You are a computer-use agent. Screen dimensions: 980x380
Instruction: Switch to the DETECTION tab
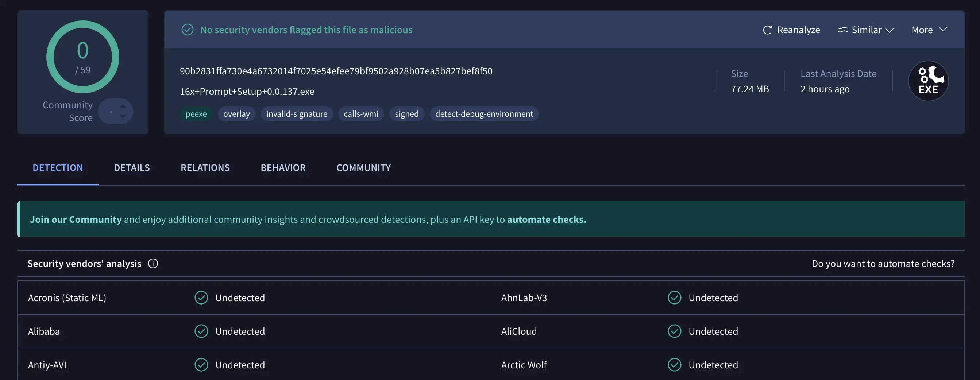pyautogui.click(x=58, y=168)
